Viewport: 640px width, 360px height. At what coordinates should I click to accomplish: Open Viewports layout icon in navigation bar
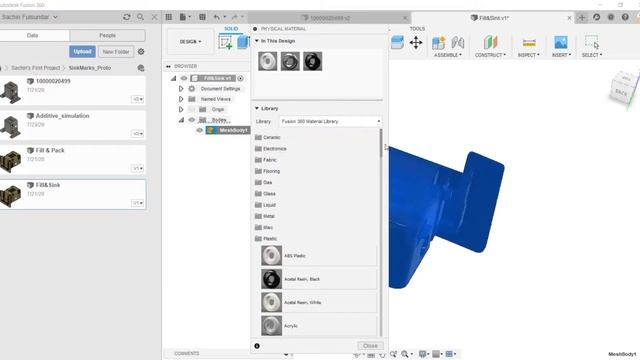[x=449, y=354]
